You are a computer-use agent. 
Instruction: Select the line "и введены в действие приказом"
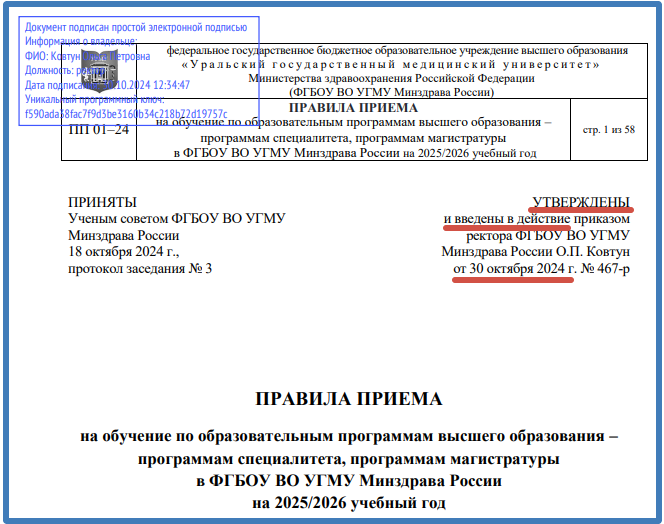[537, 219]
